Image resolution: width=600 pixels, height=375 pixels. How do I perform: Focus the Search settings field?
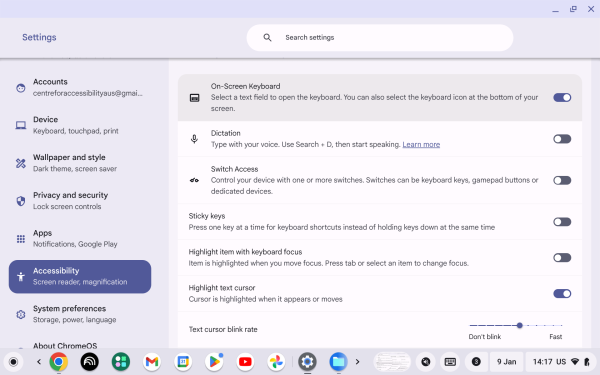tap(380, 38)
